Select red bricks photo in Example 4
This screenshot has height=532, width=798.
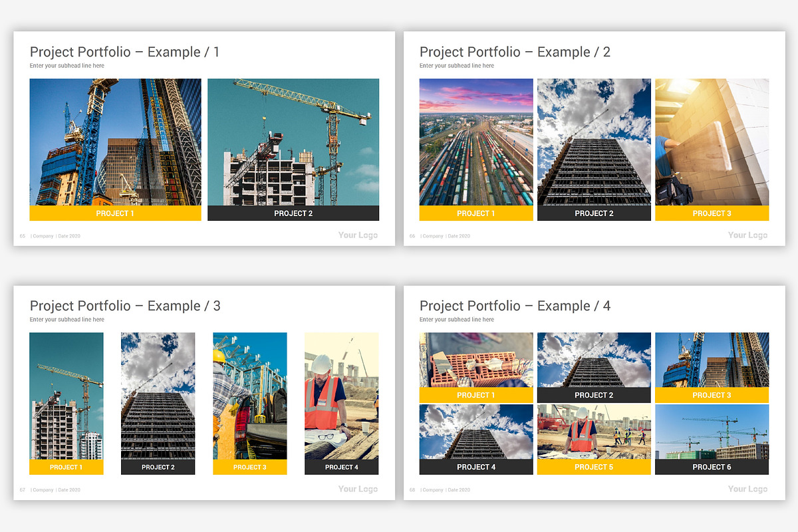pyautogui.click(x=476, y=360)
